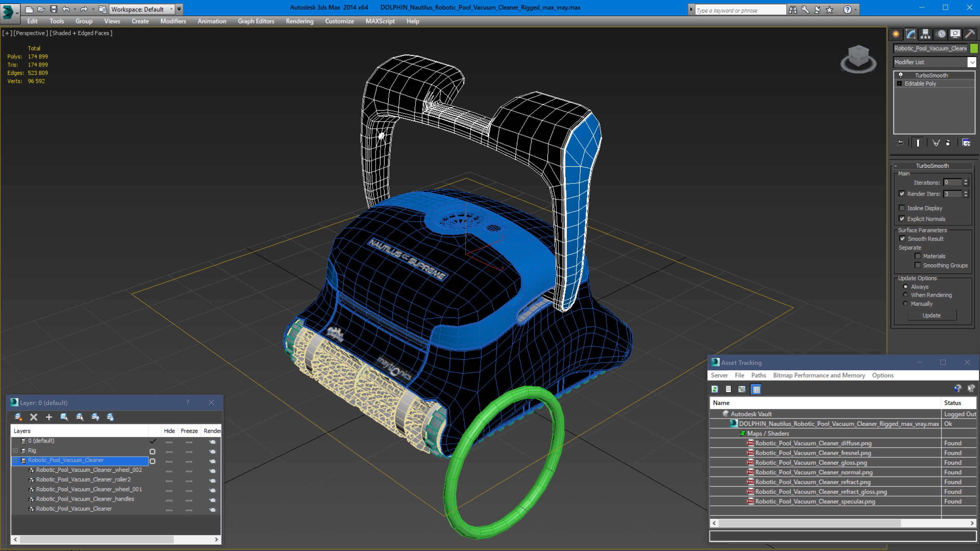Collapse the Robotic_Pool_Vacuum_Cleaner layer node
This screenshot has height=551, width=980.
pyautogui.click(x=15, y=460)
